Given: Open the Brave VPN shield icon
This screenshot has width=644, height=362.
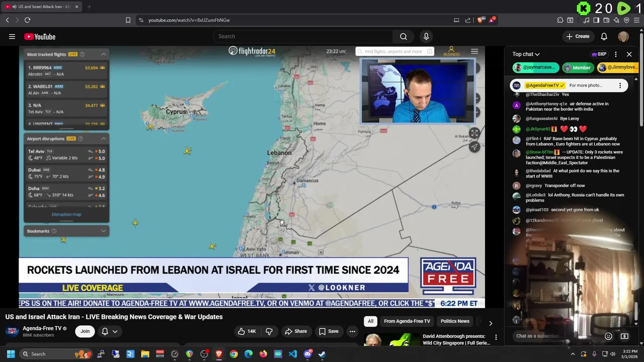Looking at the screenshot, I should 626,20.
